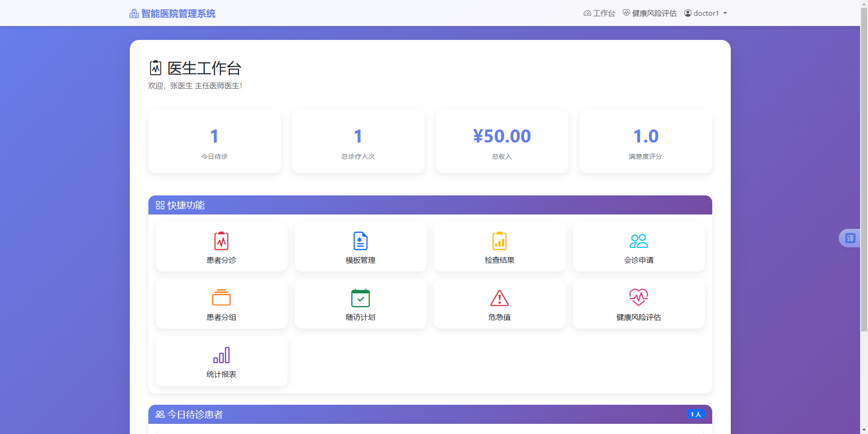The height and width of the screenshot is (434, 868).
Task: Open the 随访计划 follow-up plan icon
Action: tap(360, 304)
